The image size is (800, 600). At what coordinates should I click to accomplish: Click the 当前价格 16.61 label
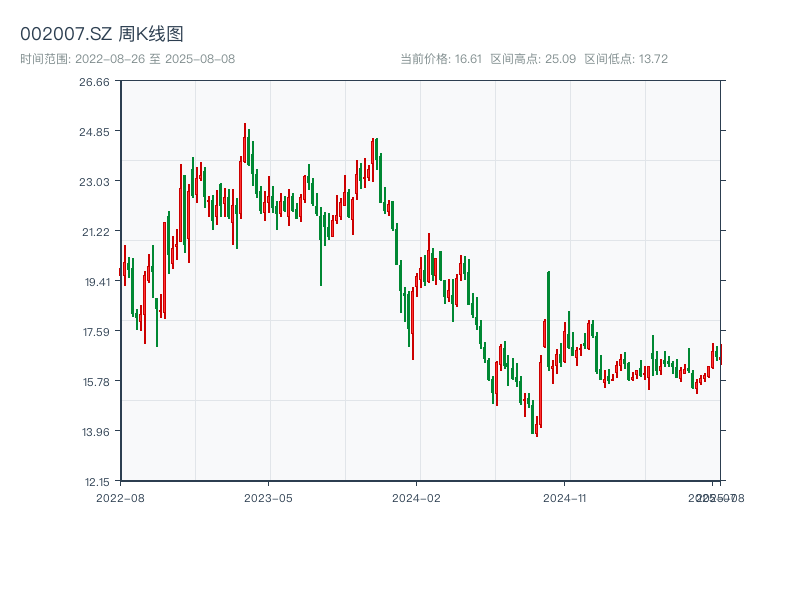441,59
